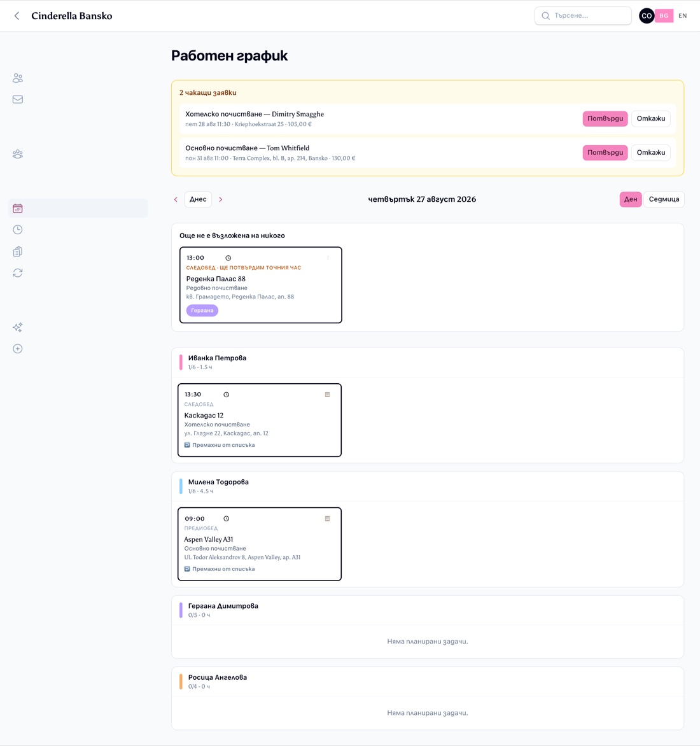Click employee name Милена Тодорова
This screenshot has width=700, height=746.
point(218,482)
